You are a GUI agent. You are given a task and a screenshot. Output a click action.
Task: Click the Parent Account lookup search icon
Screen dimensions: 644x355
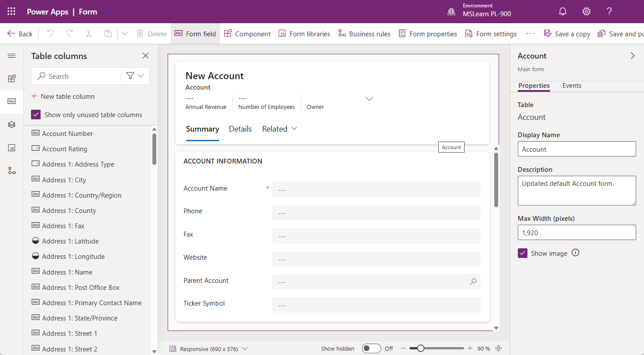[x=473, y=282]
